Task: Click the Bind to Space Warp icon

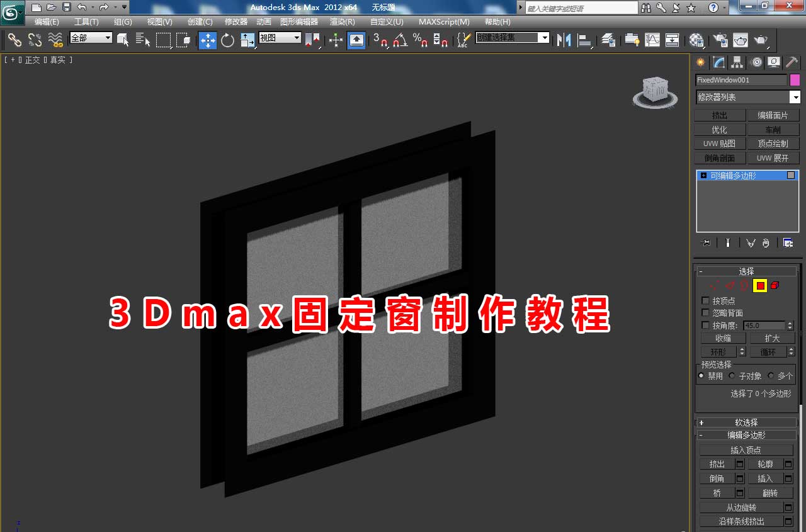Action: [x=55, y=40]
